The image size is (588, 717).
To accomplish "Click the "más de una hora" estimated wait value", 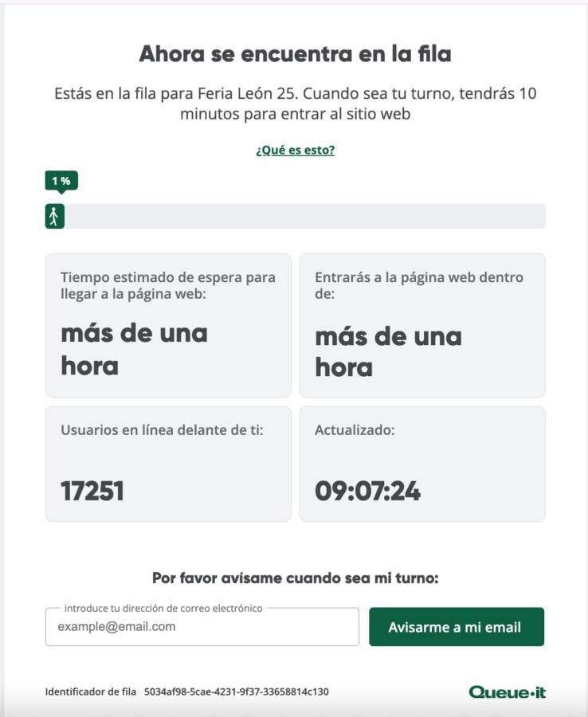I will coord(134,349).
